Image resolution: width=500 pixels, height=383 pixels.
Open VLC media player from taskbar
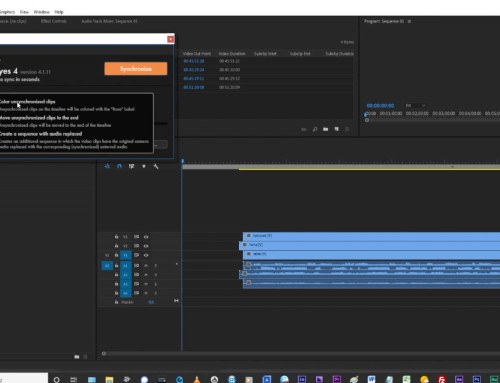click(x=197, y=379)
